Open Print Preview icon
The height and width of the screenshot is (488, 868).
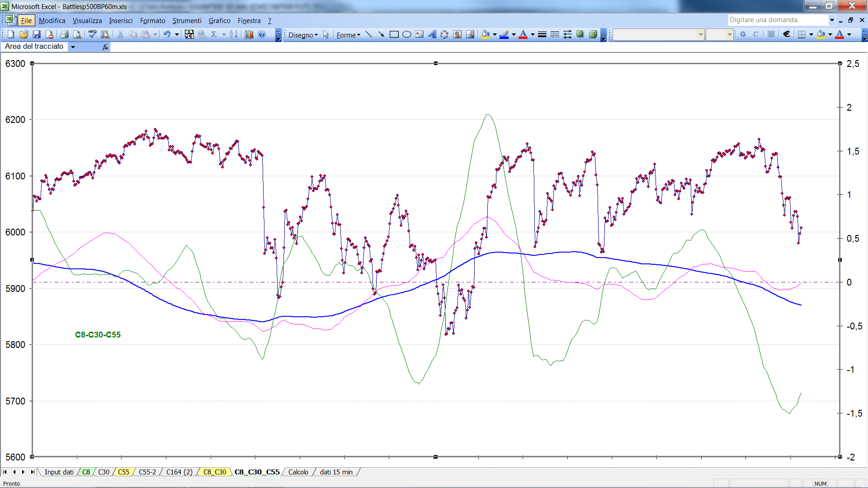[x=77, y=34]
